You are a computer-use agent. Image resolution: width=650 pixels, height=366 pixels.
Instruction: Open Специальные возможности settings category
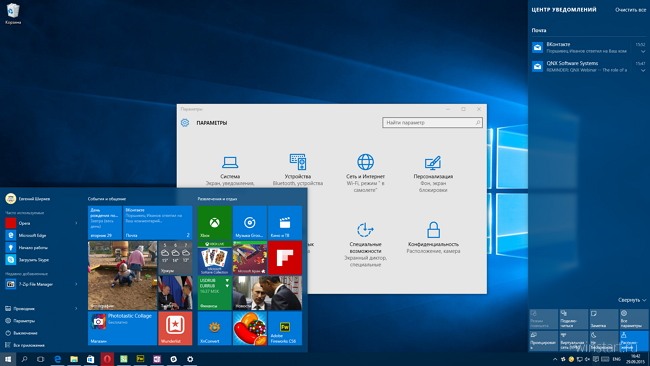(x=365, y=244)
